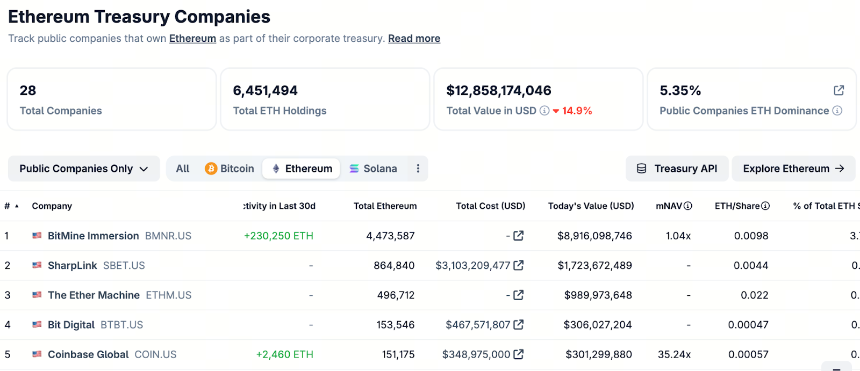The width and height of the screenshot is (860, 371).
Task: Select the Ethereum tab
Action: (x=301, y=168)
